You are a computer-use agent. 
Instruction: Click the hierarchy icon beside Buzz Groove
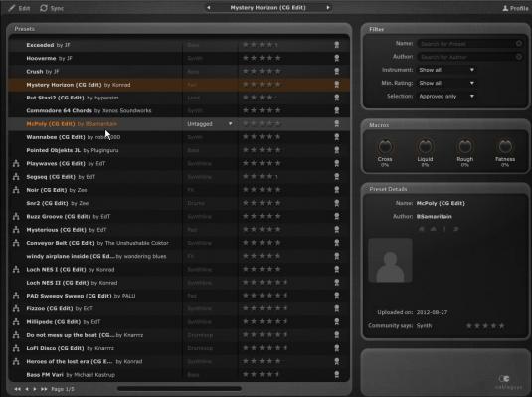coord(16,216)
